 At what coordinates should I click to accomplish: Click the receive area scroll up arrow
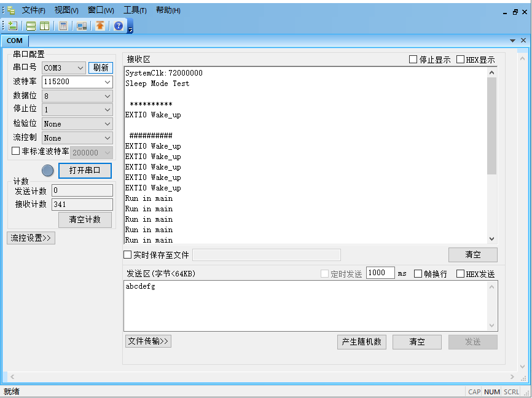click(x=491, y=72)
